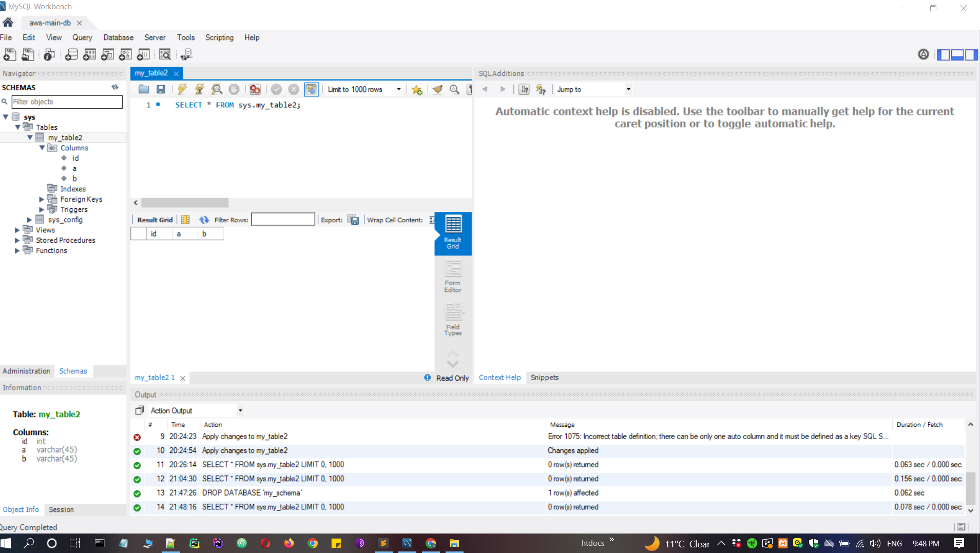Run EXPLAIN on the current statement
980x553 pixels.
217,89
